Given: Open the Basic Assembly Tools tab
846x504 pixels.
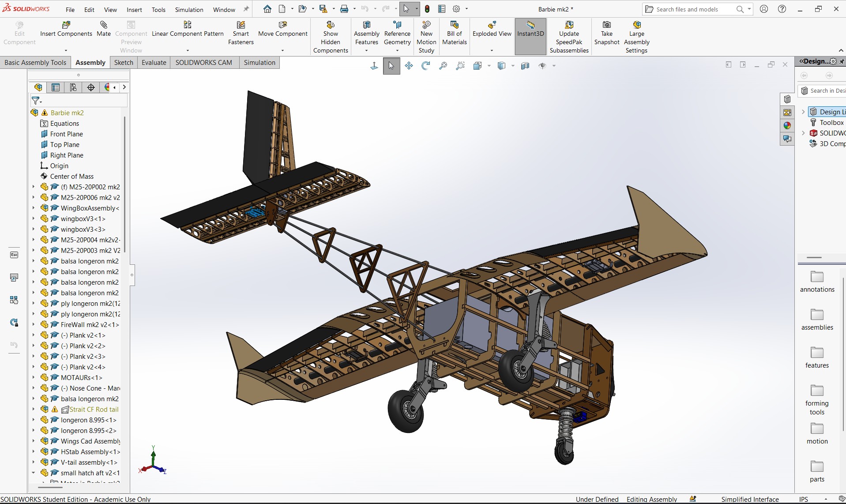Looking at the screenshot, I should click(35, 62).
